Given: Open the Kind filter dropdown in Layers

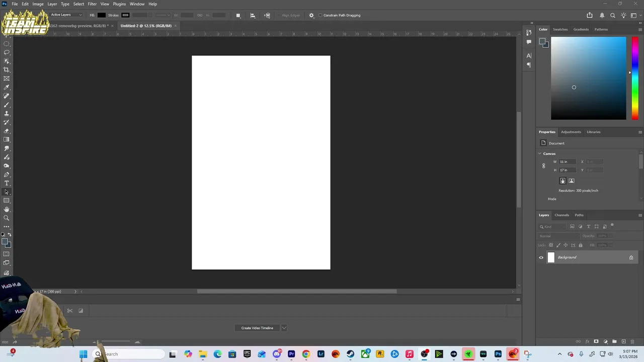Looking at the screenshot, I should [x=552, y=227].
